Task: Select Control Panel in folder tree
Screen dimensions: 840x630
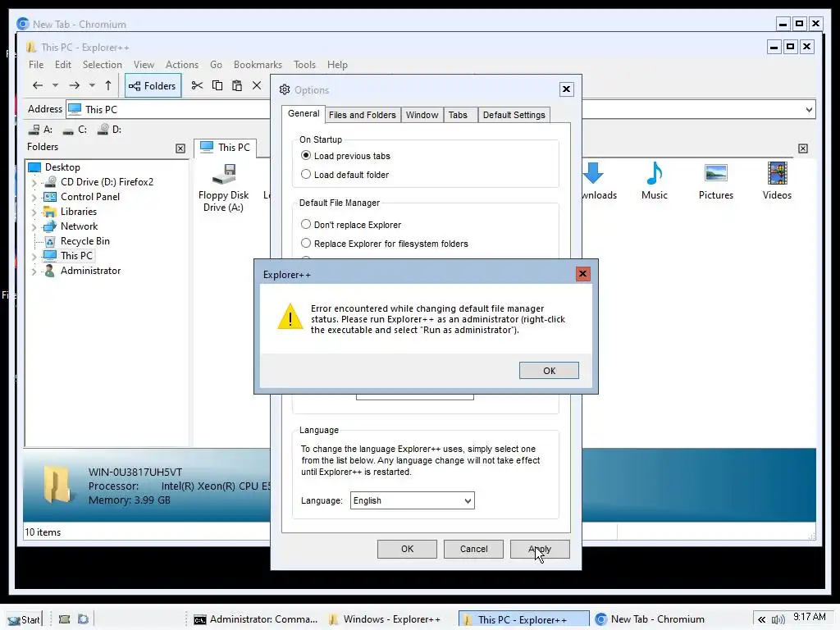Action: (89, 197)
